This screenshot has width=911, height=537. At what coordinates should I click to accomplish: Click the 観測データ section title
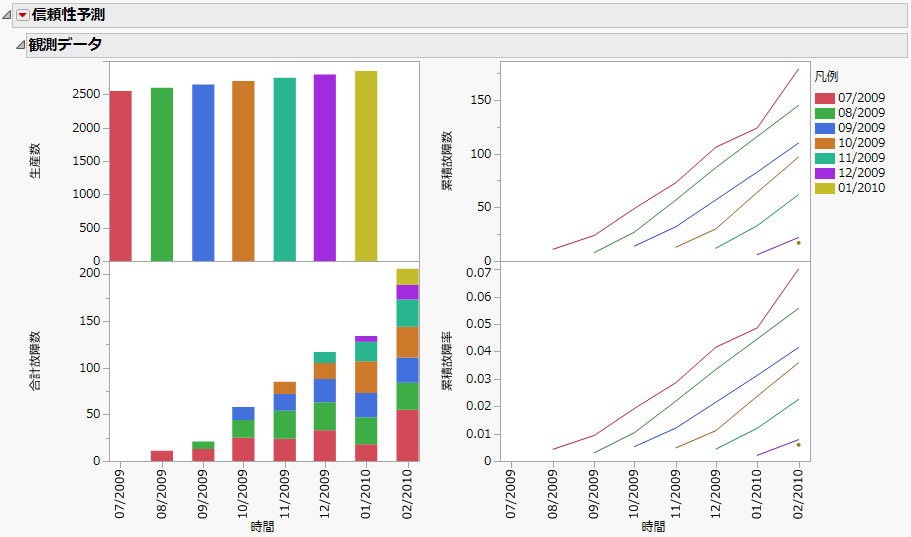(65, 45)
